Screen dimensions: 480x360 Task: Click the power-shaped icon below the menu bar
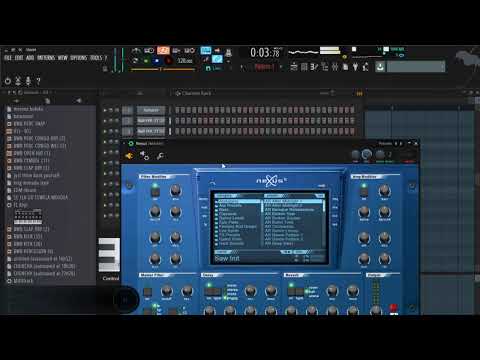pyautogui.click(x=8, y=81)
